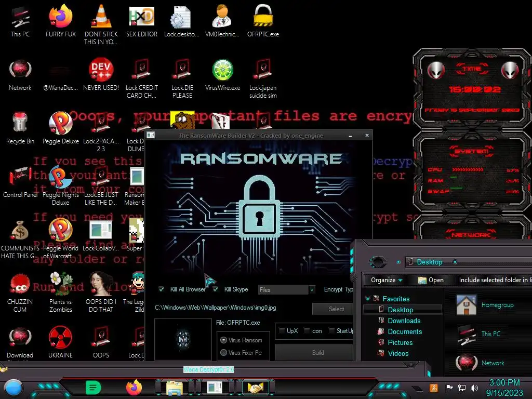Click the volume speaker tray icon
This screenshot has height=399, width=532.
474,388
